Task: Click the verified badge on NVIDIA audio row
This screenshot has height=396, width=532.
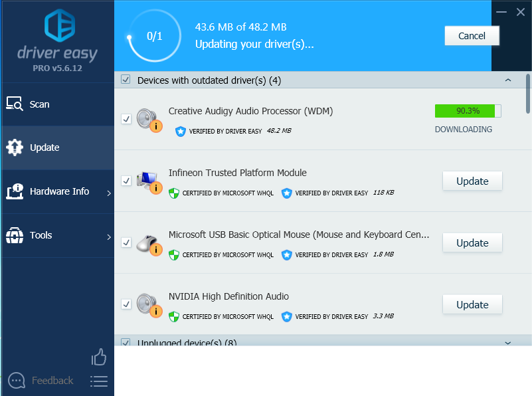Action: coord(287,316)
